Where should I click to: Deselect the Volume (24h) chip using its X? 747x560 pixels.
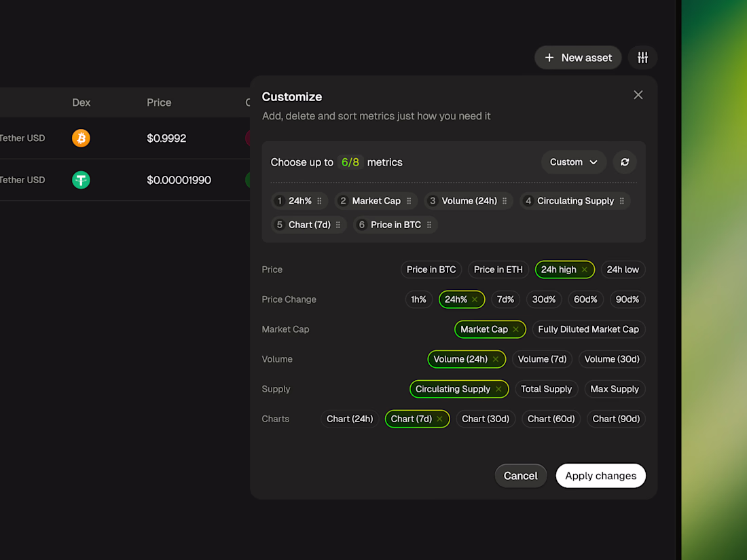tap(496, 359)
